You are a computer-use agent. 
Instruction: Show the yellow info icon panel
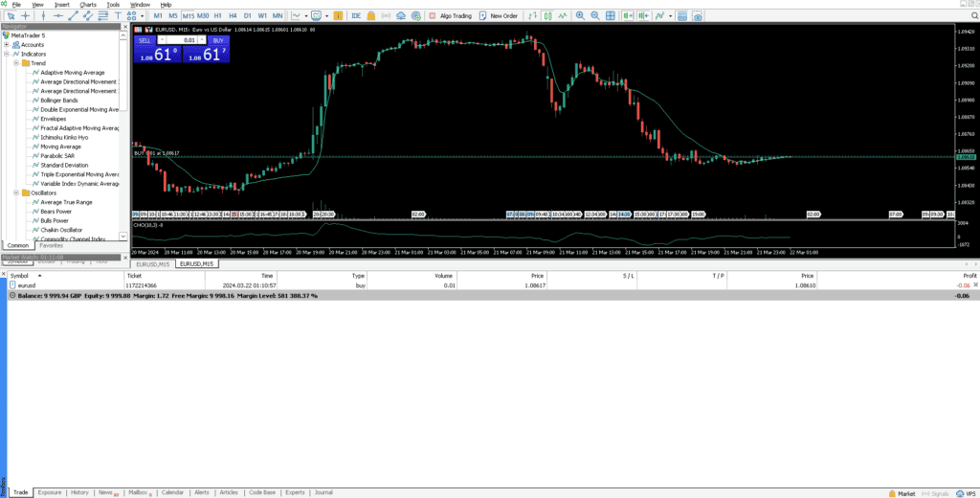tap(338, 15)
